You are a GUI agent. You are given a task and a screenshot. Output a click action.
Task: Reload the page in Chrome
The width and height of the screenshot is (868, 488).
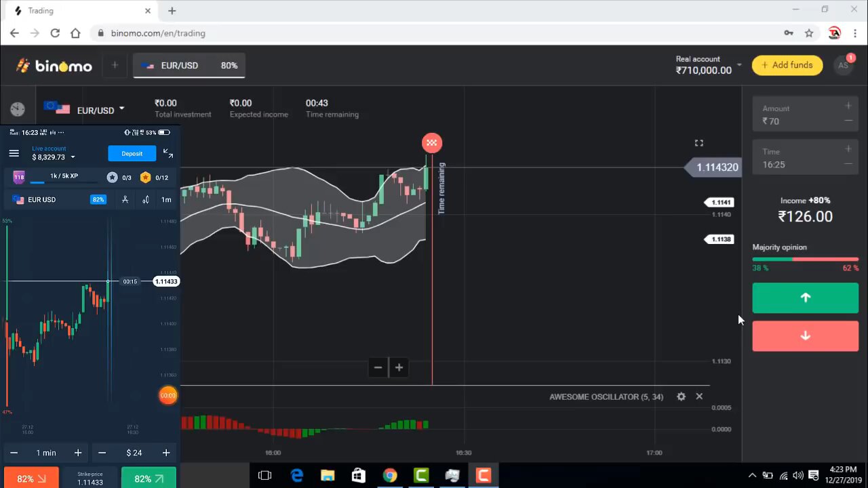point(55,33)
